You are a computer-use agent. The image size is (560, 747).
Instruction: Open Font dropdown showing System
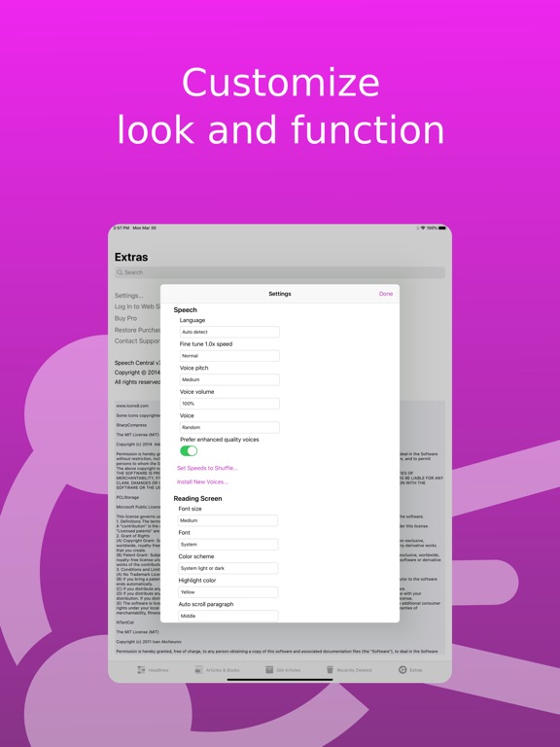[227, 545]
